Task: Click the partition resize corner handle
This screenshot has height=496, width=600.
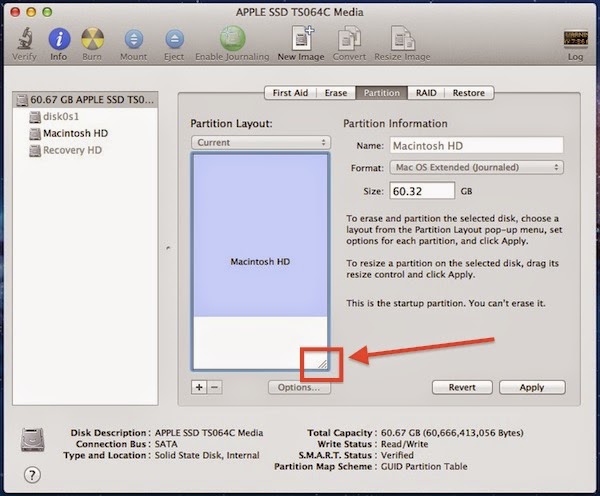Action: point(322,364)
